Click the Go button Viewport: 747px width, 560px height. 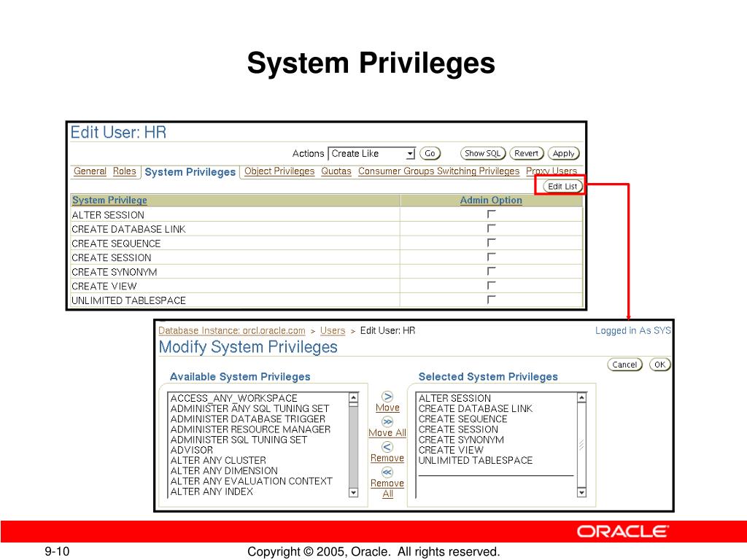click(x=430, y=153)
